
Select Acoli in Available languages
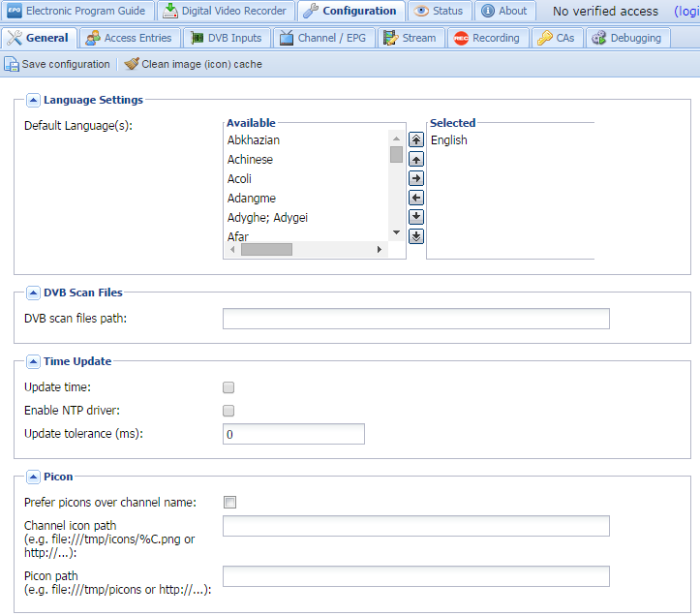coord(306,178)
